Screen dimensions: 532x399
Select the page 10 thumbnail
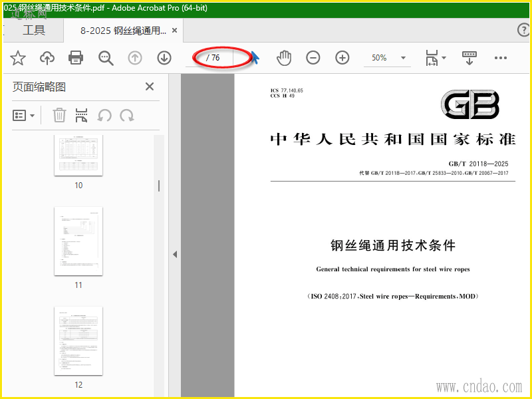coord(78,156)
